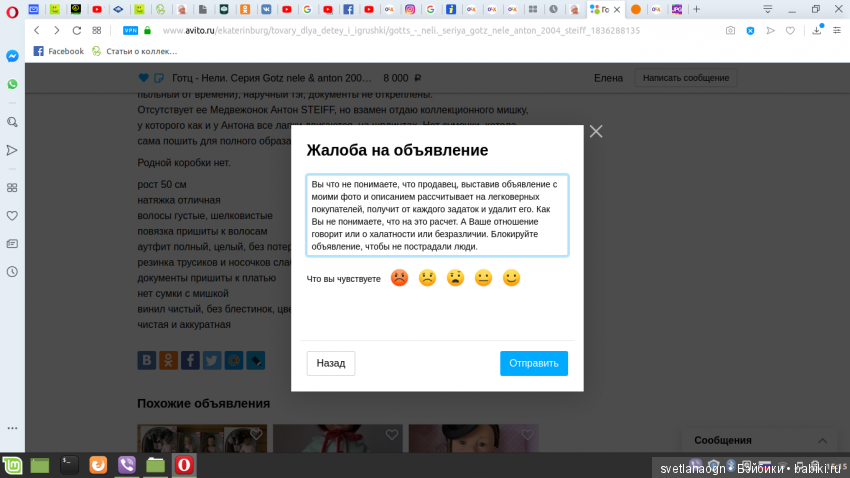The width and height of the screenshot is (850, 478).
Task: Reload the current page
Action: (77, 31)
